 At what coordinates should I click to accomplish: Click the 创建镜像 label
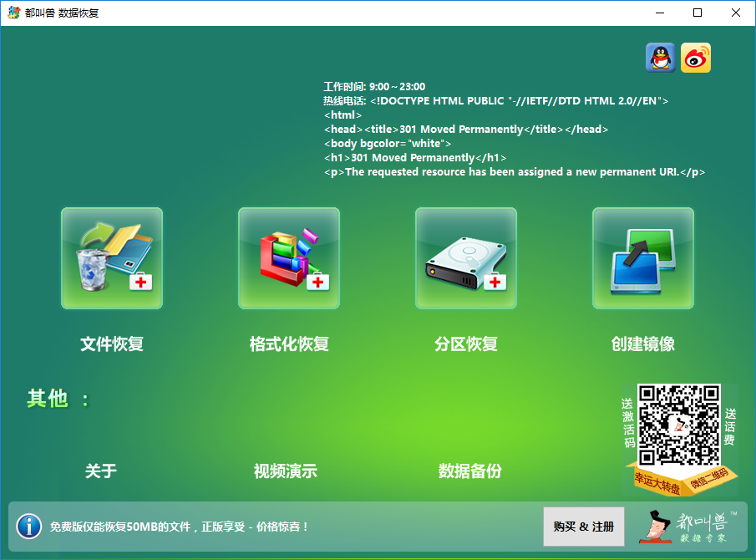pyautogui.click(x=642, y=344)
